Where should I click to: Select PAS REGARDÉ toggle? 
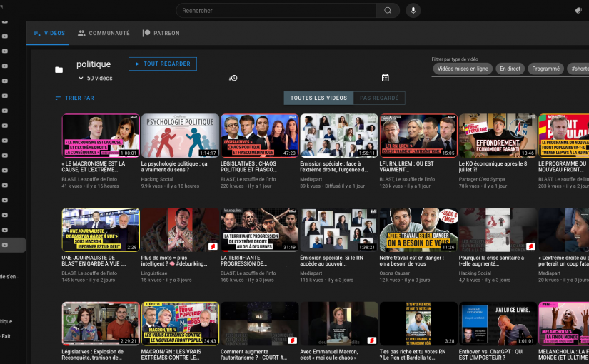(x=379, y=98)
